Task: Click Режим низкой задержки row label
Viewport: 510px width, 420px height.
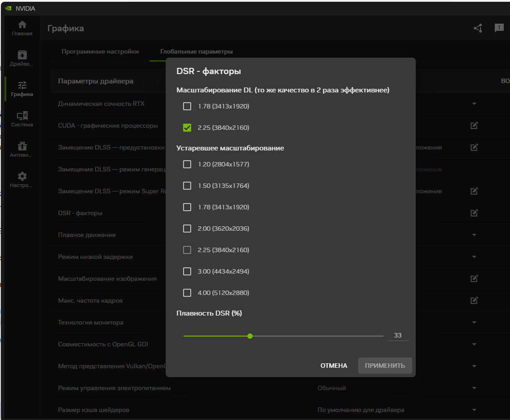Action: pos(95,257)
